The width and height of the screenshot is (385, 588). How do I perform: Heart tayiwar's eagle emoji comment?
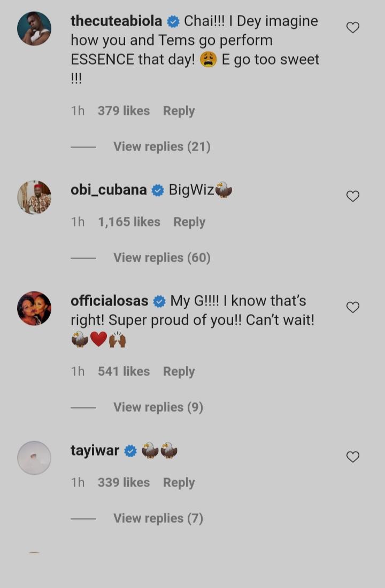tap(353, 457)
